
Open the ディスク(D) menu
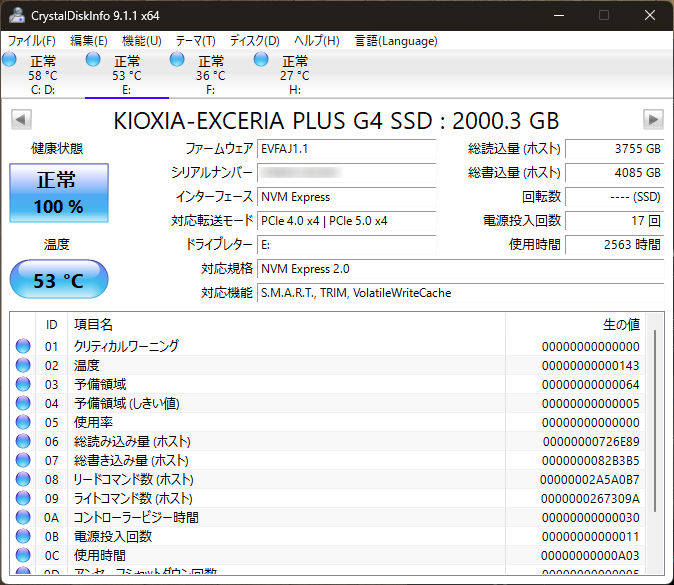point(254,41)
